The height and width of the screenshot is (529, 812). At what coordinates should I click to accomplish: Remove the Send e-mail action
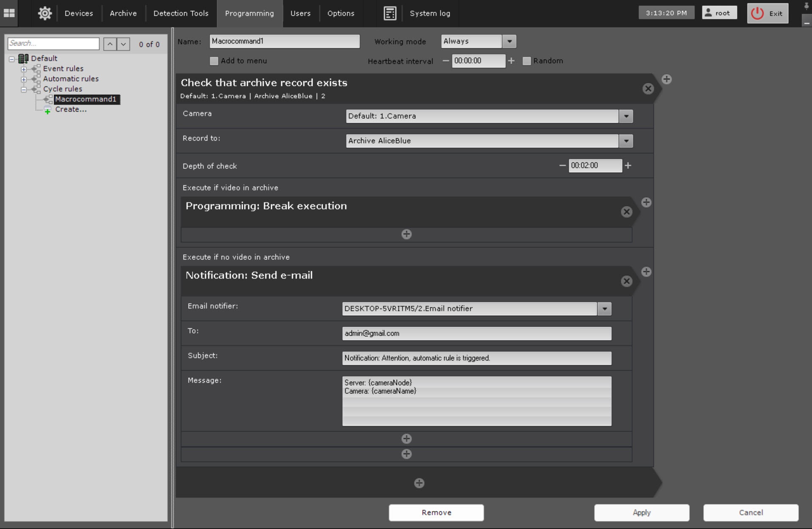click(x=626, y=281)
